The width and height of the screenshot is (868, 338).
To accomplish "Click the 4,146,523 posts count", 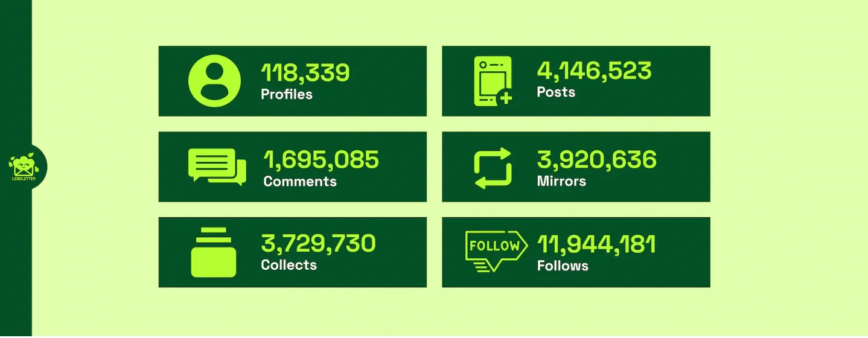I will pos(594,71).
